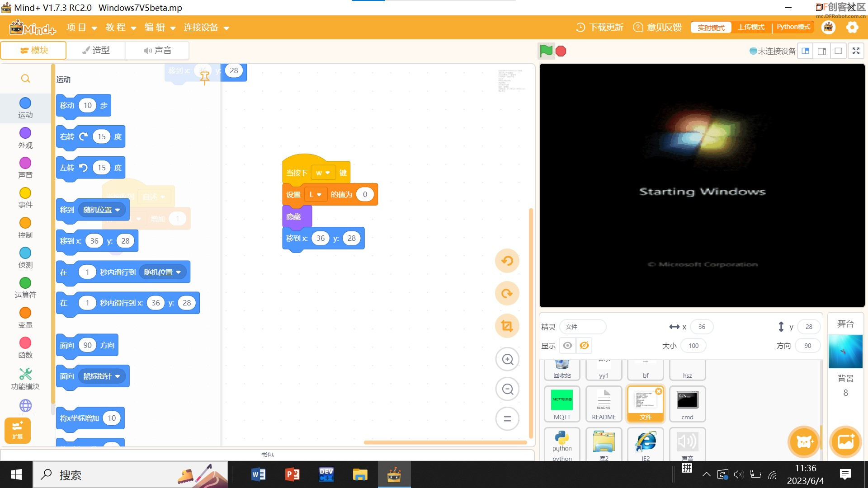This screenshot has width=868, height=488.
Task: Select the 运算符 operators category
Action: (x=25, y=288)
